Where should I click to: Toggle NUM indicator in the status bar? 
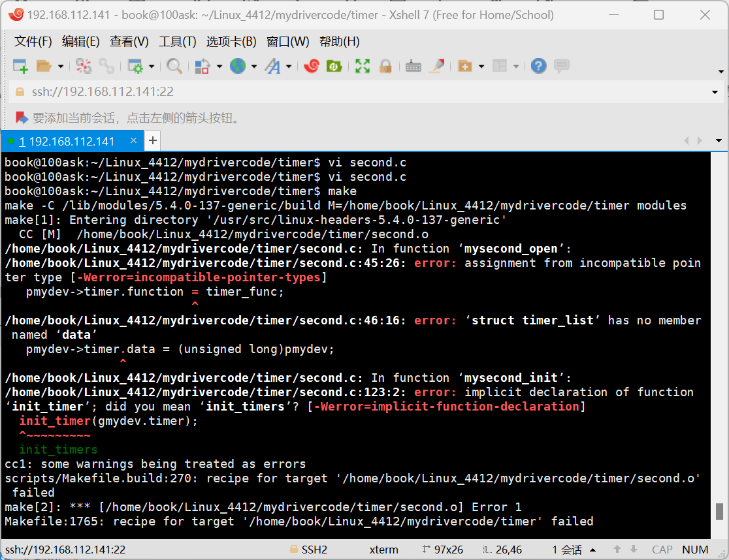click(x=695, y=550)
